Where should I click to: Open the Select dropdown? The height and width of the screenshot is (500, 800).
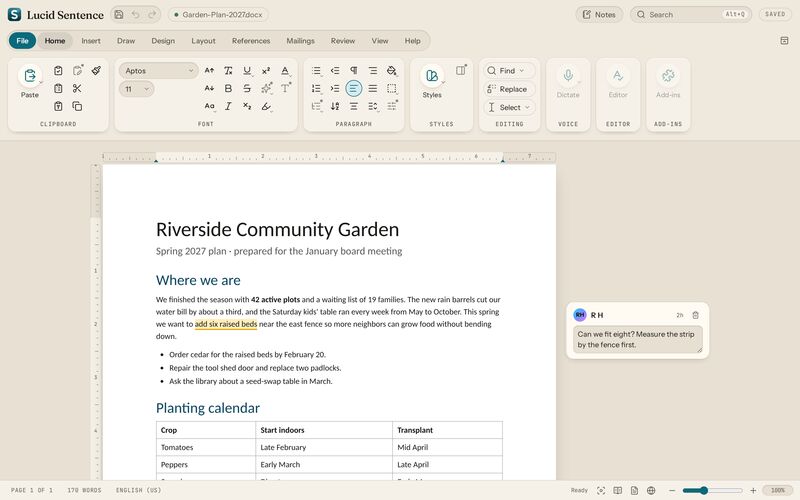coord(509,107)
